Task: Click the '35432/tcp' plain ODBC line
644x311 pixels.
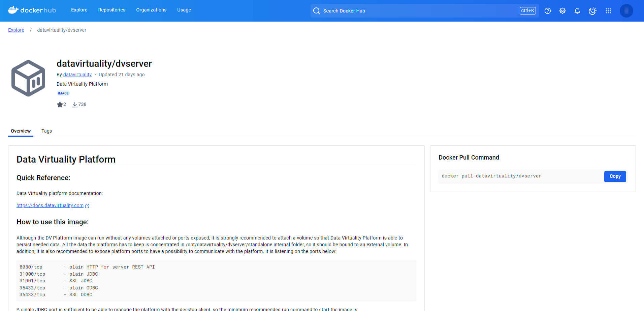Action: point(59,288)
